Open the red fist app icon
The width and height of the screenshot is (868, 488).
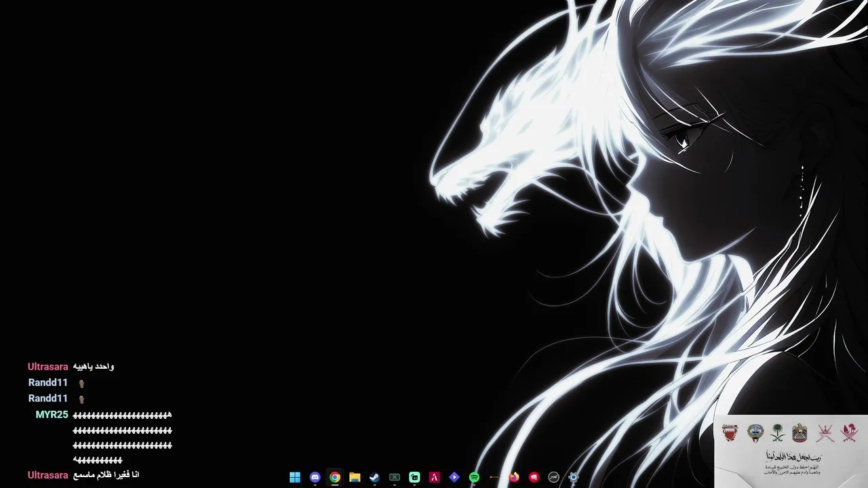click(x=534, y=477)
